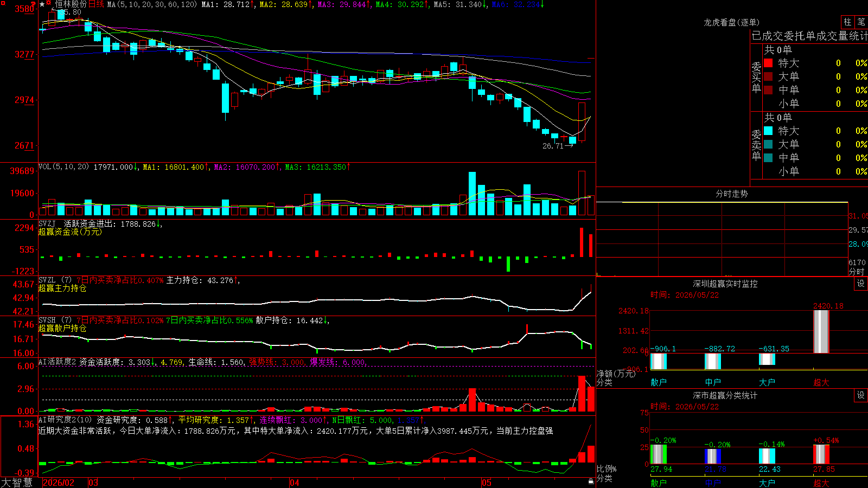Click the 散户 bar in 深圳超赢实时监控
Image resolution: width=868 pixels, height=488 pixels.
659,361
